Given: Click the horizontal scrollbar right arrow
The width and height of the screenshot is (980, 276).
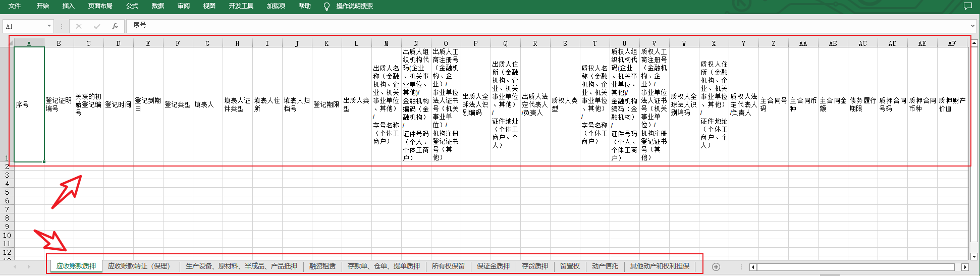Looking at the screenshot, I should (x=965, y=267).
